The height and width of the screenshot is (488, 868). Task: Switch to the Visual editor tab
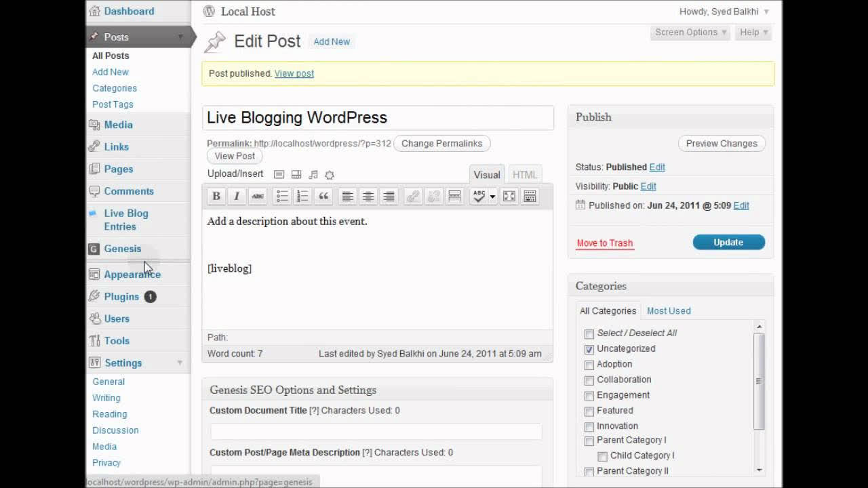tap(487, 175)
